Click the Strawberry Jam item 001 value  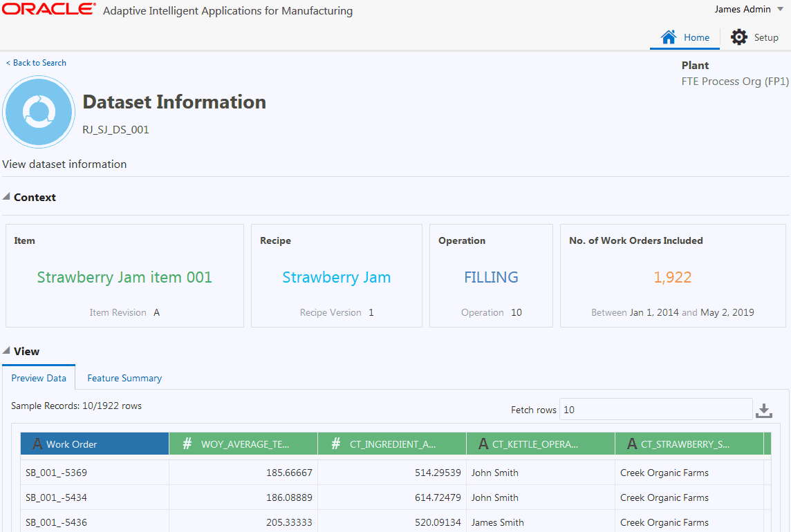point(124,277)
